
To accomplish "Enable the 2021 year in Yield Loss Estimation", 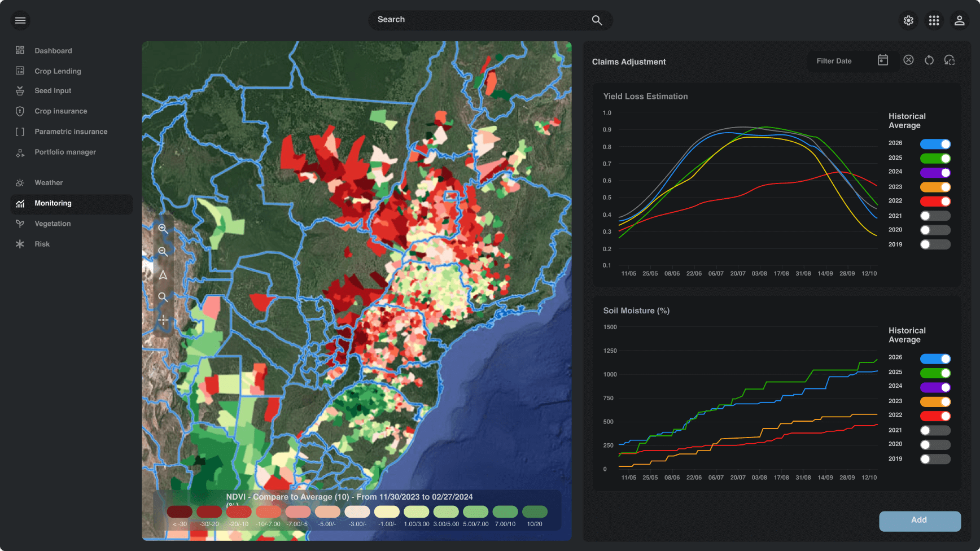I will (935, 215).
